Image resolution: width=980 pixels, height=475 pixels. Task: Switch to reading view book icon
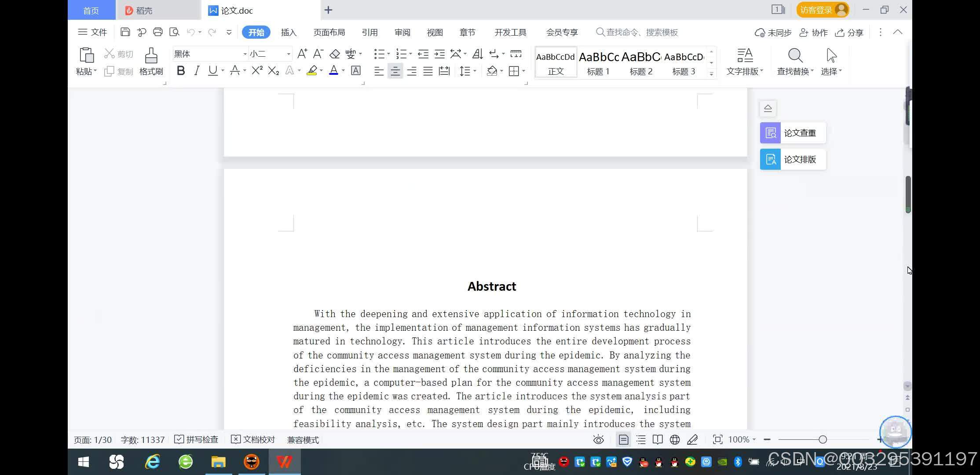click(658, 439)
